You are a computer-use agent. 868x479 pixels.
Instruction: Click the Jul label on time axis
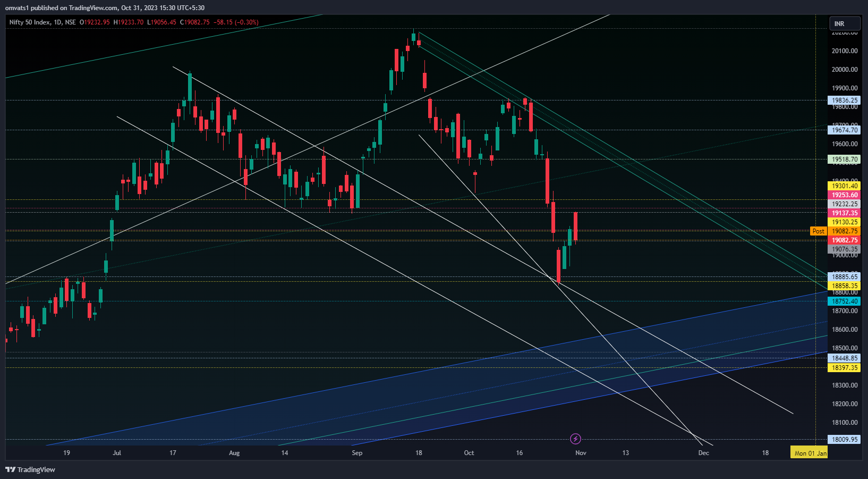pos(117,453)
